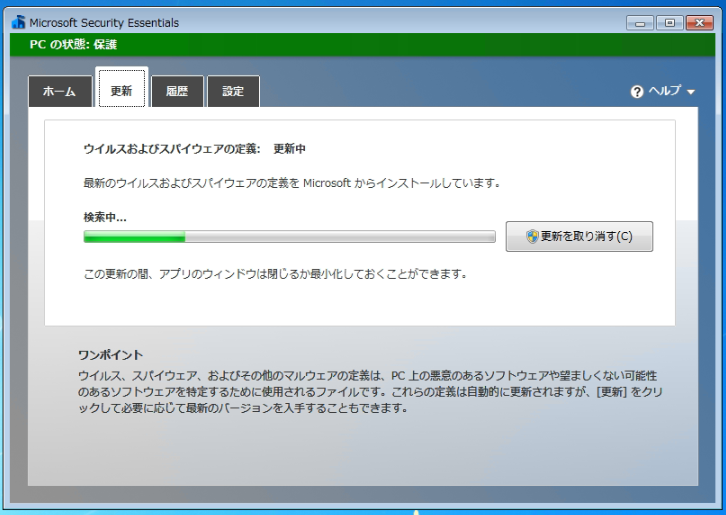Click the Microsoft Security Essentials title text
Viewport: 726px width, 515px height.
point(104,23)
